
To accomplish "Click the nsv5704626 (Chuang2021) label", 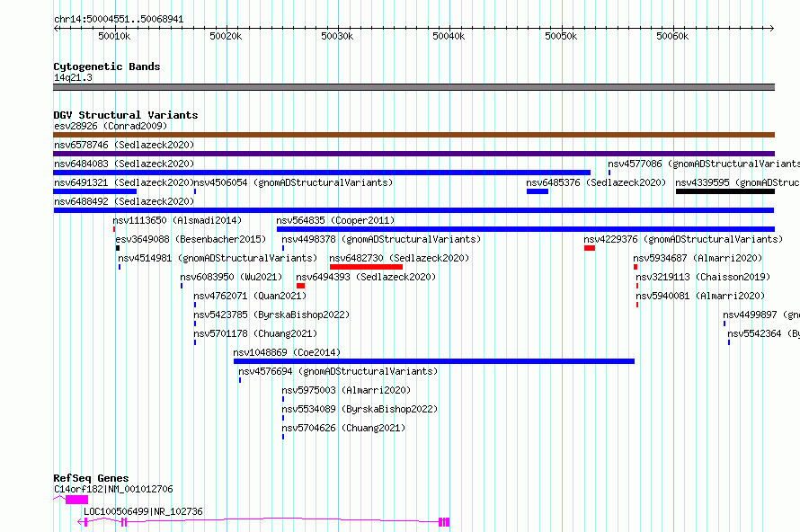I will [x=343, y=428].
